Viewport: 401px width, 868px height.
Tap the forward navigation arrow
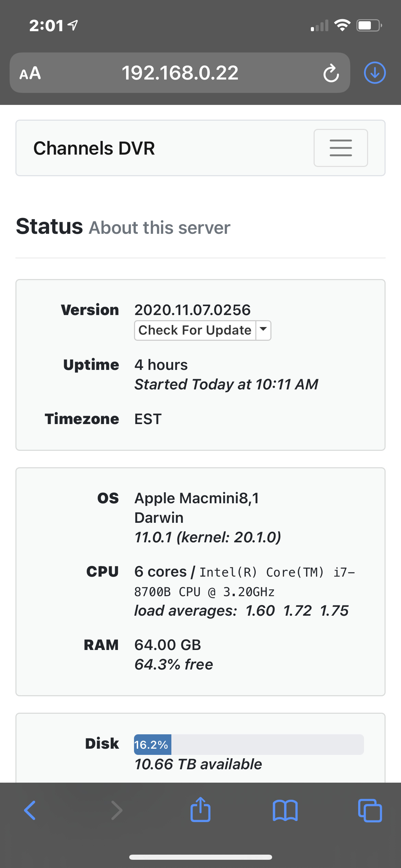click(x=117, y=810)
